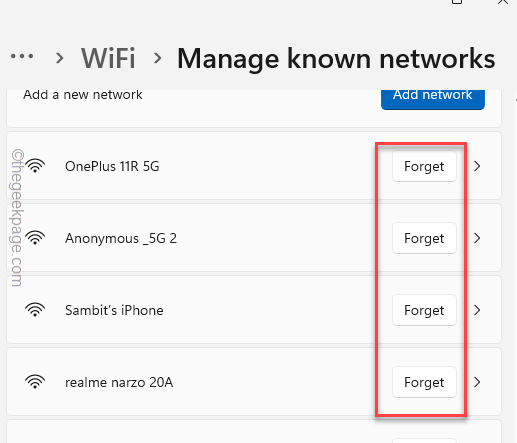Screen dimensions: 517x443
Task: Select the Manage known networks breadcrumb title
Action: click(336, 59)
